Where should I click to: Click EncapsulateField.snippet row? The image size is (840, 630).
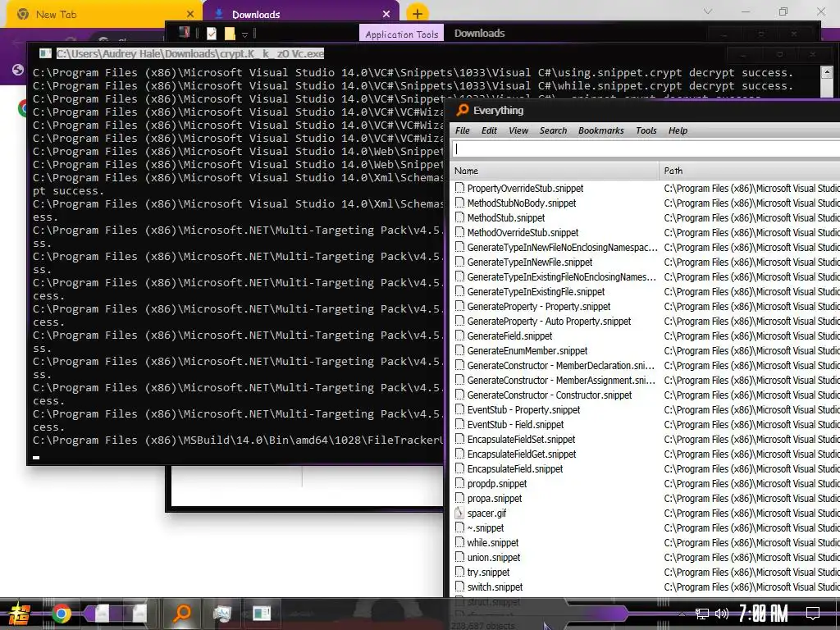[x=645, y=468]
